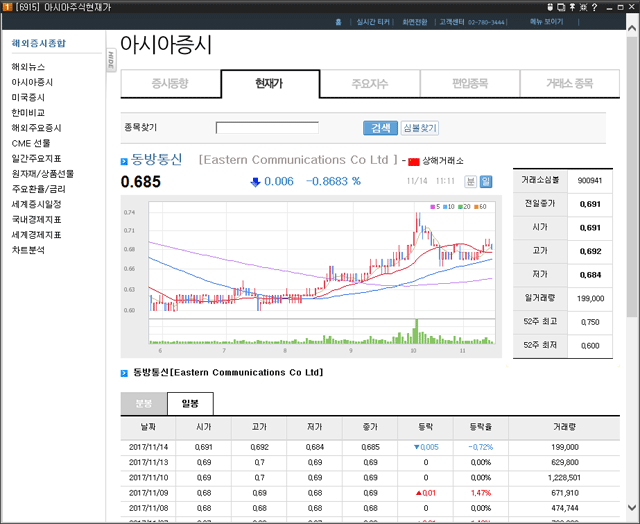Switch chart to 분 (minute) view
Viewport: 640px width, 524px height.
click(470, 181)
